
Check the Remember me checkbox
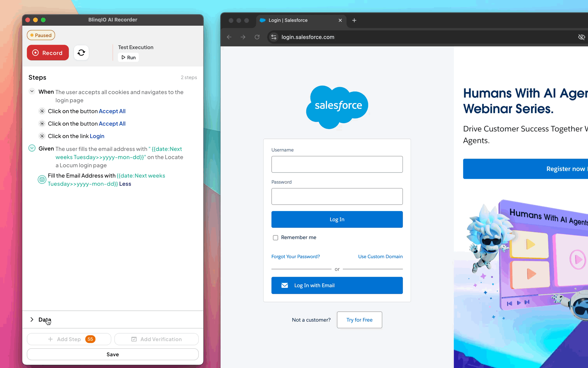point(275,238)
